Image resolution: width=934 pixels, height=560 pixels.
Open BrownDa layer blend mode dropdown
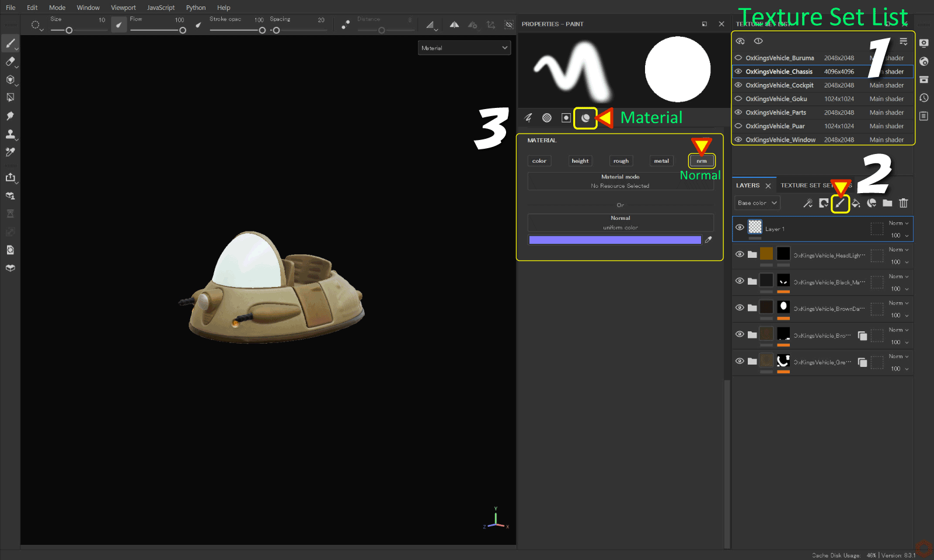(x=899, y=303)
